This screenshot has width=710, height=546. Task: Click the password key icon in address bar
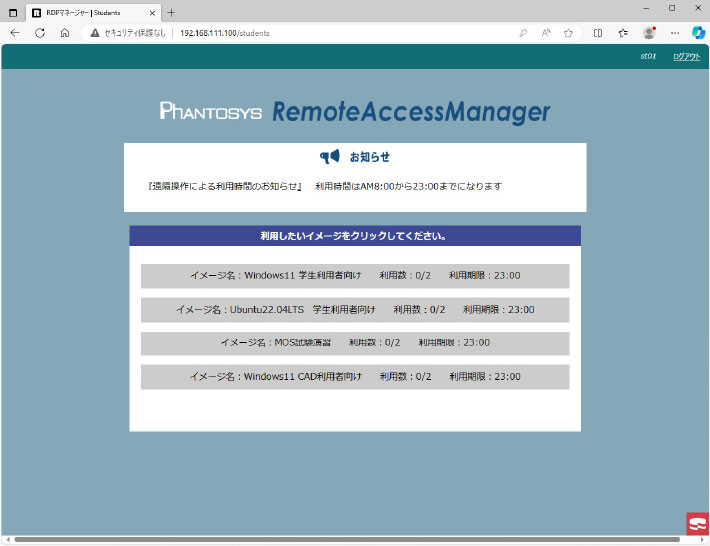[523, 33]
